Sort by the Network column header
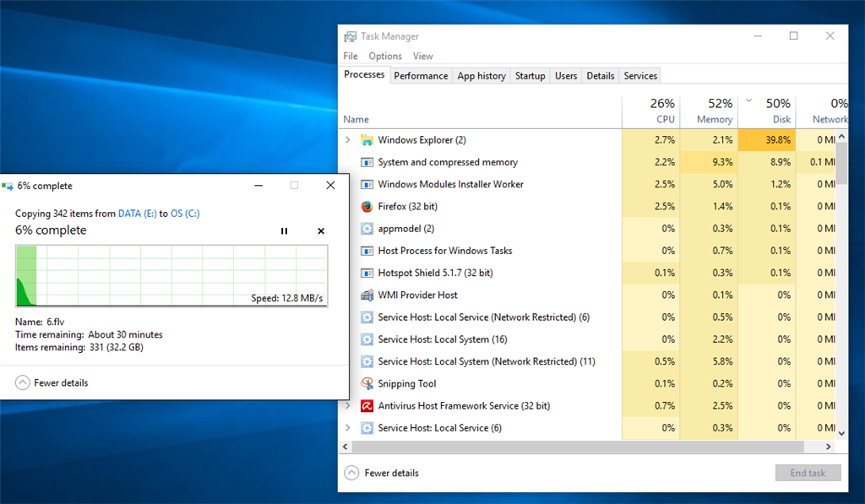 822,111
